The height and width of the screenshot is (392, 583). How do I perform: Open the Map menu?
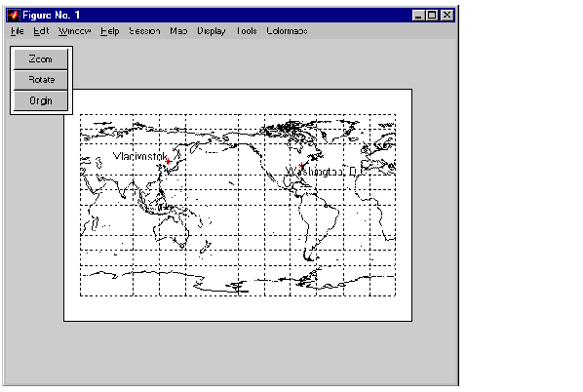click(178, 31)
